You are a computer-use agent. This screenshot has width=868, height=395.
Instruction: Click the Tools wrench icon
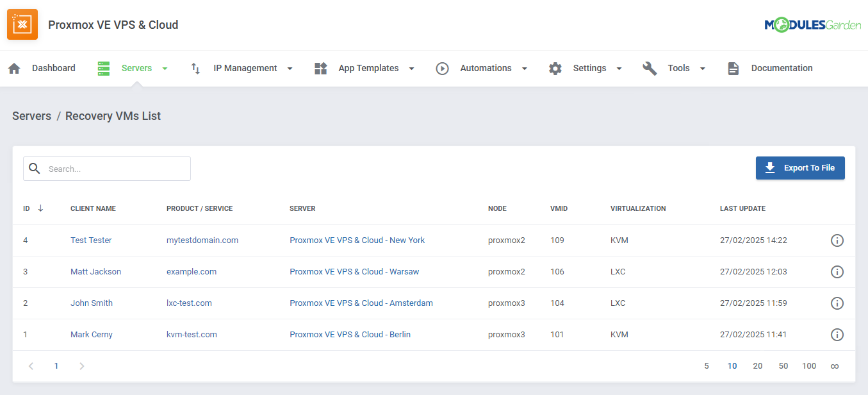tap(650, 69)
